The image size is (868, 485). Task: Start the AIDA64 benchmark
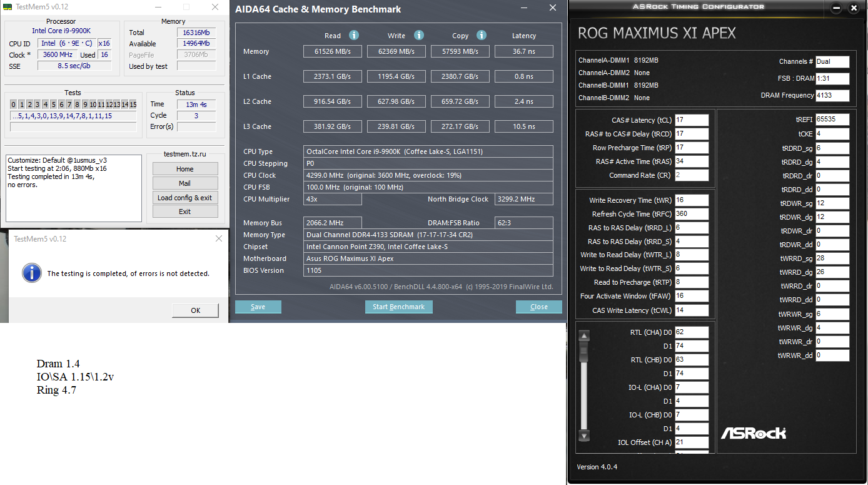click(399, 307)
